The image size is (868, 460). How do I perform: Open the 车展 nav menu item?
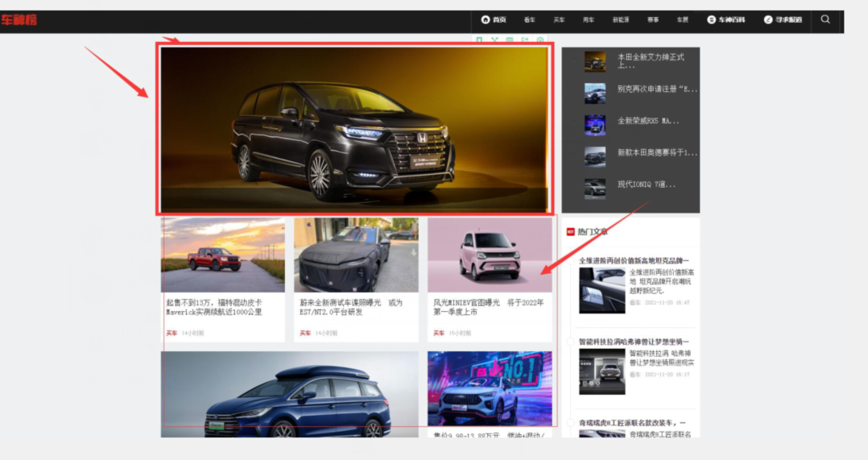click(683, 20)
